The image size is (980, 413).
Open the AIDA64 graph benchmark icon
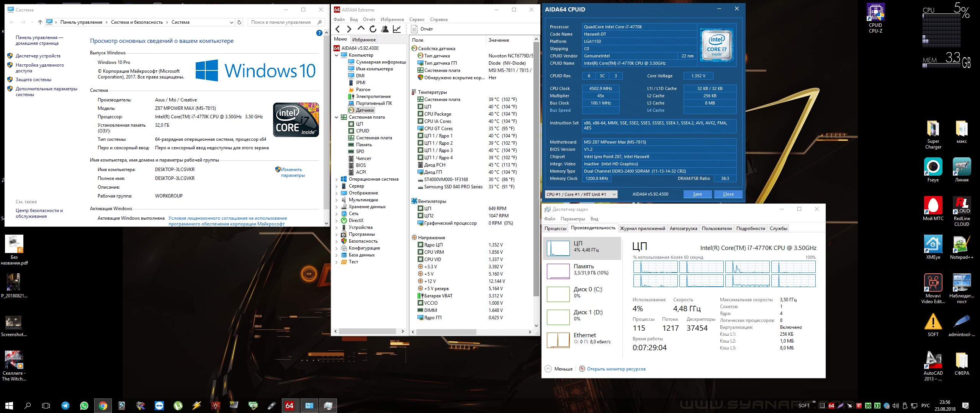point(397,29)
